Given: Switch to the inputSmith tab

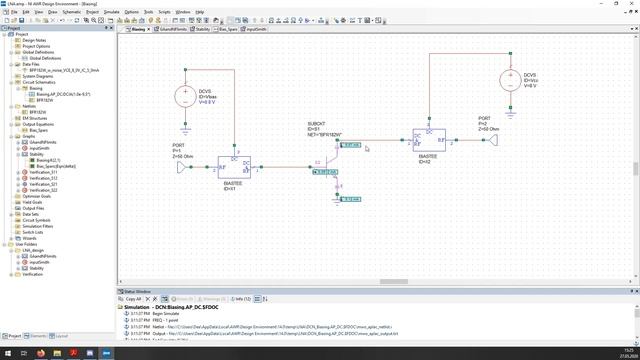Looking at the screenshot, I should coord(253,29).
